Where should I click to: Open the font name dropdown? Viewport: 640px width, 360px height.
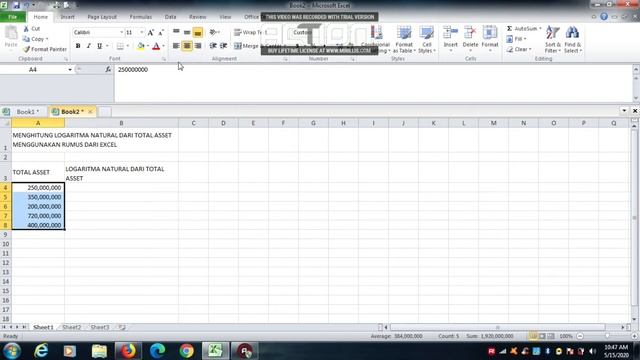tap(122, 32)
